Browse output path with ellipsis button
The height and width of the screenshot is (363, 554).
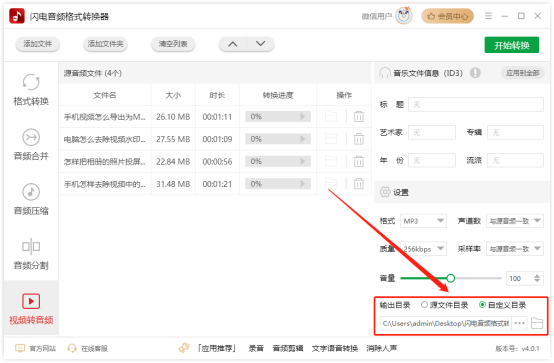point(519,323)
